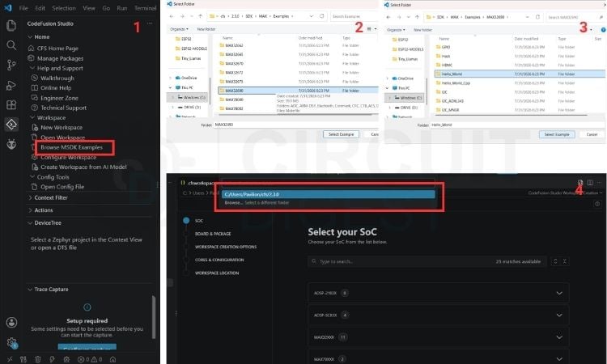Open the Explorer view in activity bar

coord(11,26)
